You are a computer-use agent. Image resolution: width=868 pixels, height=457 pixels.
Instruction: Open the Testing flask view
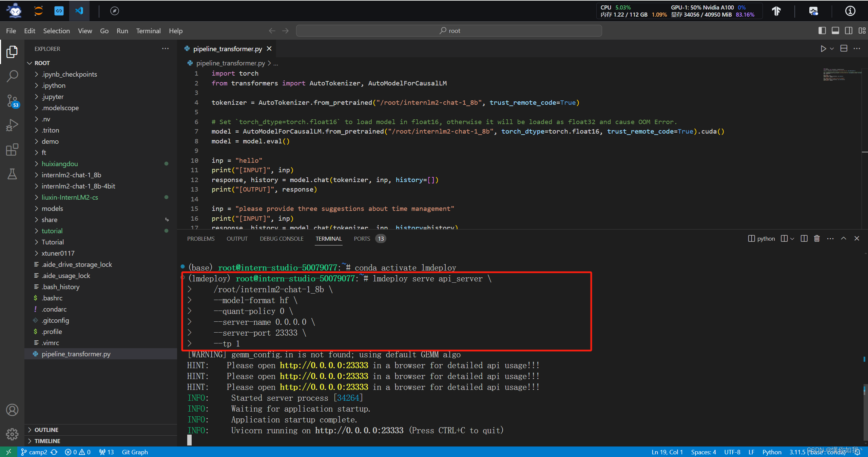[x=12, y=174]
